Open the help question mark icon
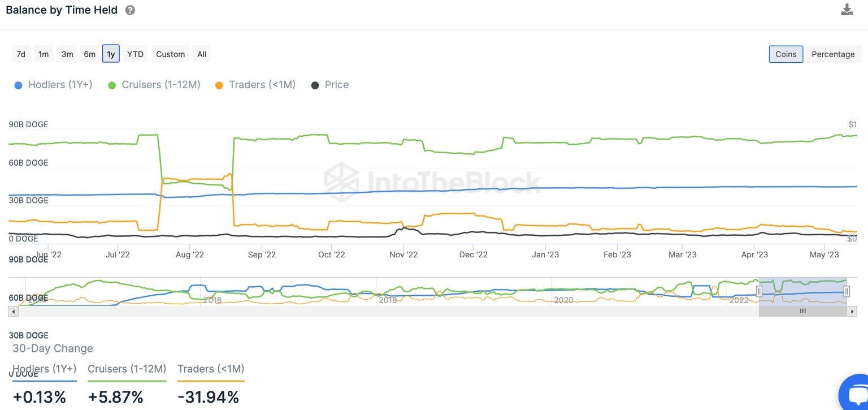The height and width of the screenshot is (410, 868). [x=130, y=10]
